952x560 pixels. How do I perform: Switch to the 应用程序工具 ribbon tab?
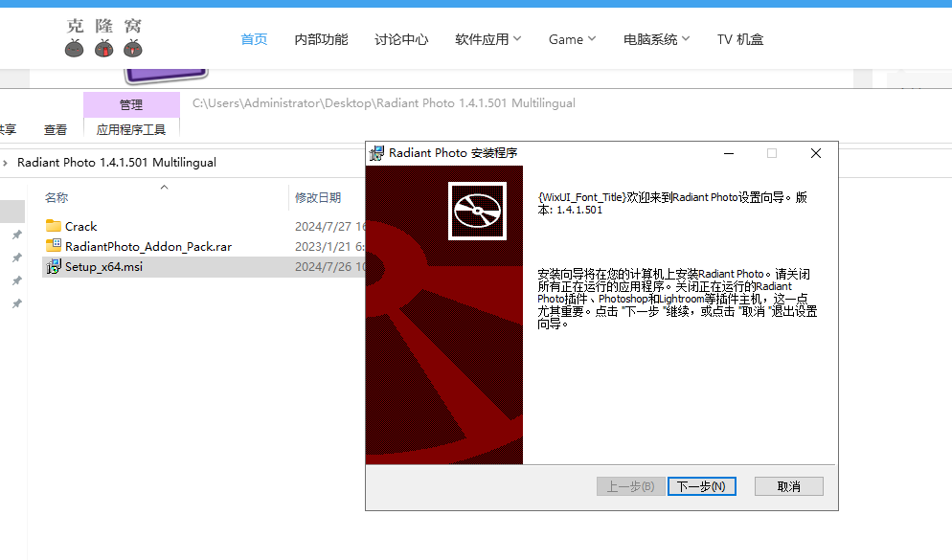[131, 130]
